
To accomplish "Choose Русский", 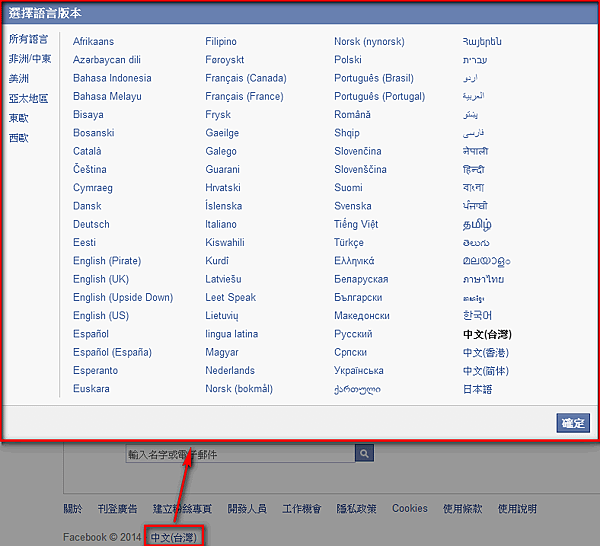I will point(353,334).
